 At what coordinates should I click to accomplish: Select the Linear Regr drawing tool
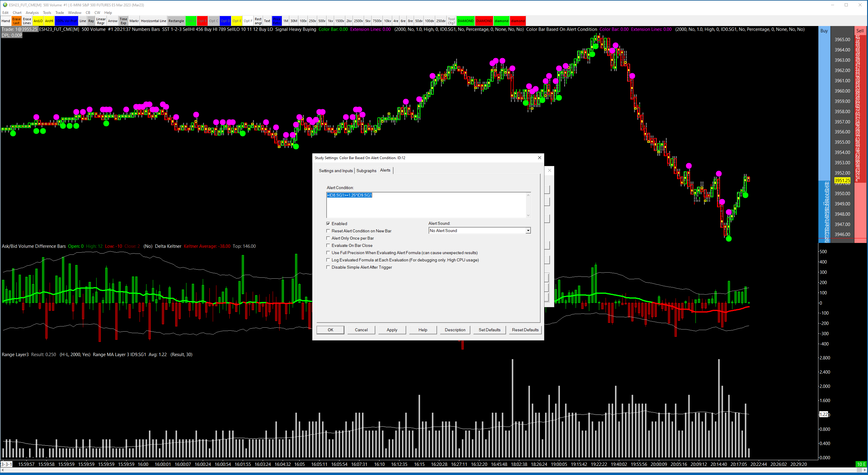point(101,21)
